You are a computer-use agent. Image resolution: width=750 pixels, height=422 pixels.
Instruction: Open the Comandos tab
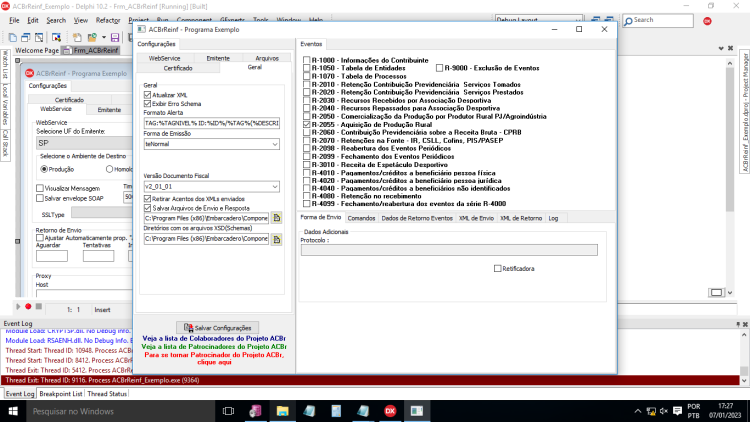click(x=361, y=218)
